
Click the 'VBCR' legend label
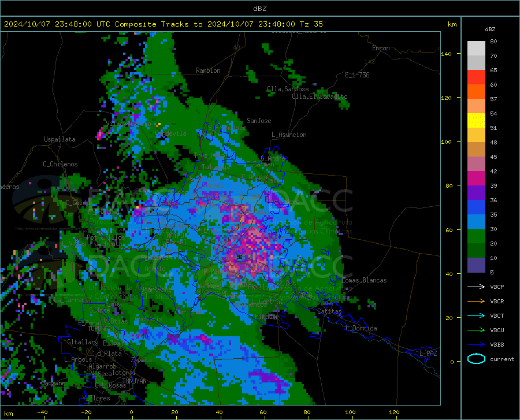(497, 301)
